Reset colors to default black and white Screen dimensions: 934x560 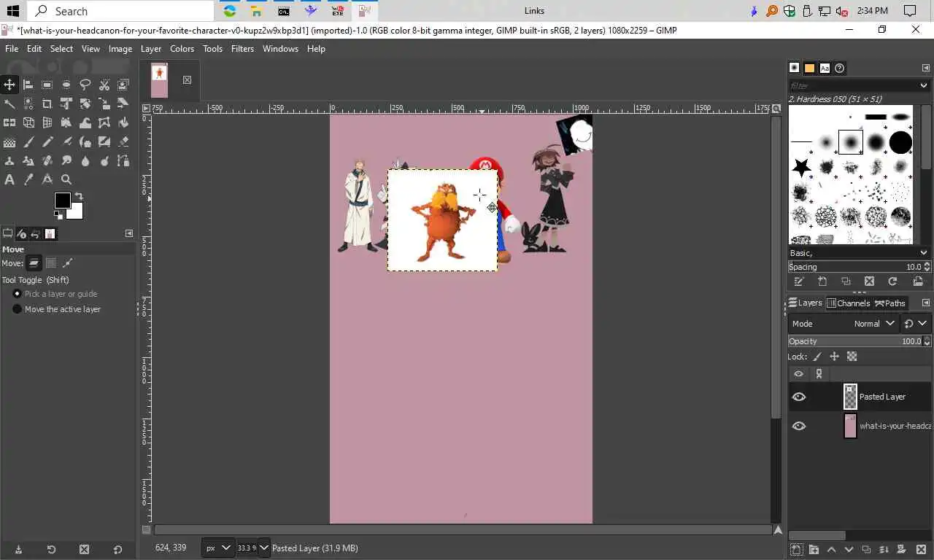click(x=58, y=215)
